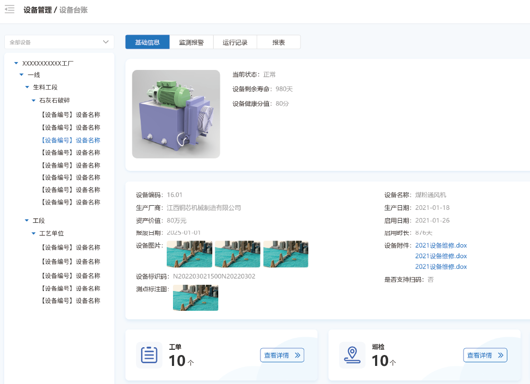The image size is (530, 384).
Task: Click the 生产日期 value 2021-01-18
Action: (x=432, y=208)
